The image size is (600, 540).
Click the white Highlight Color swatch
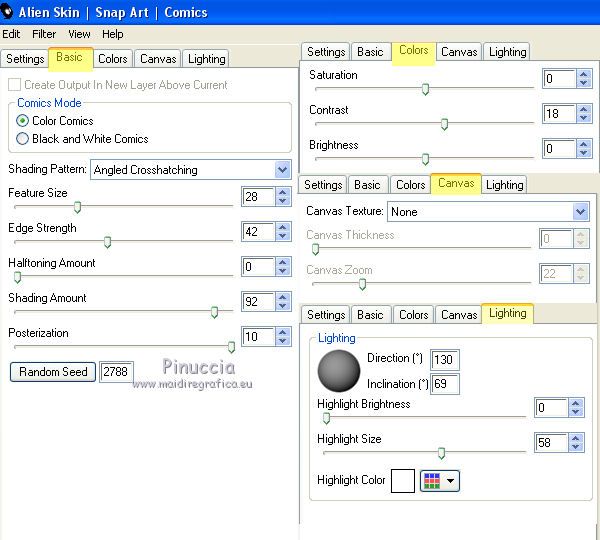[x=403, y=481]
